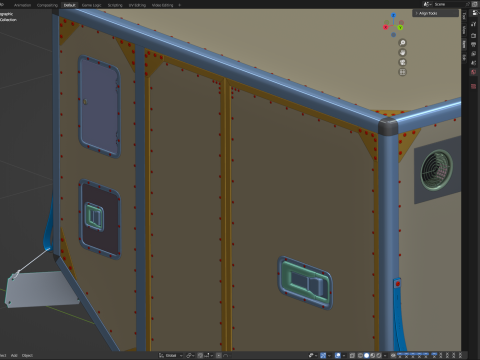The height and width of the screenshot is (360, 480).
Task: Open Render properties tab
Action: click(474, 35)
